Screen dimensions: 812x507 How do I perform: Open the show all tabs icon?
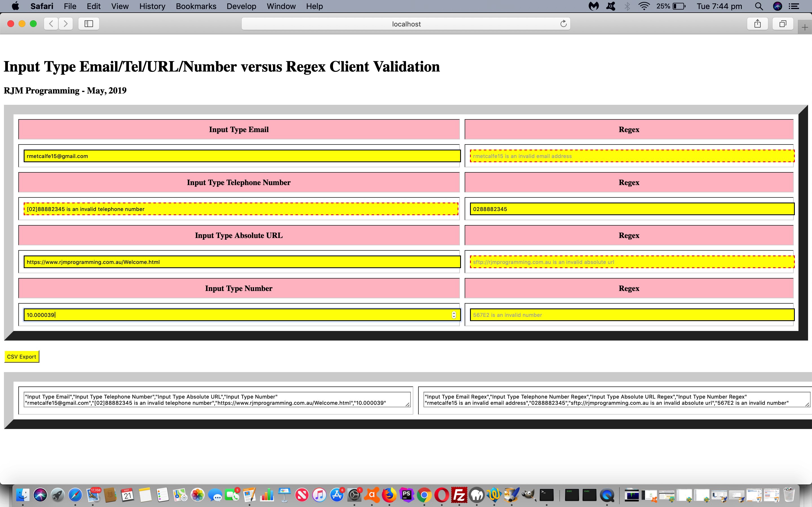point(782,23)
